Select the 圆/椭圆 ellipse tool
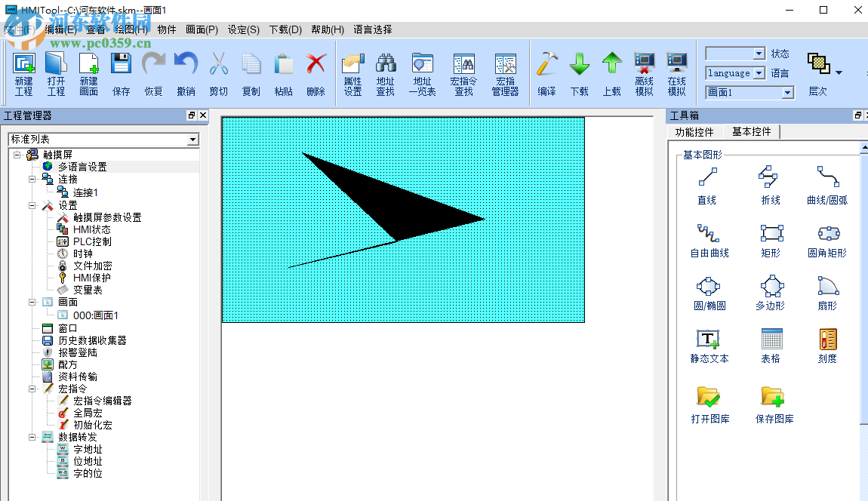The width and height of the screenshot is (868, 501). coord(709,294)
